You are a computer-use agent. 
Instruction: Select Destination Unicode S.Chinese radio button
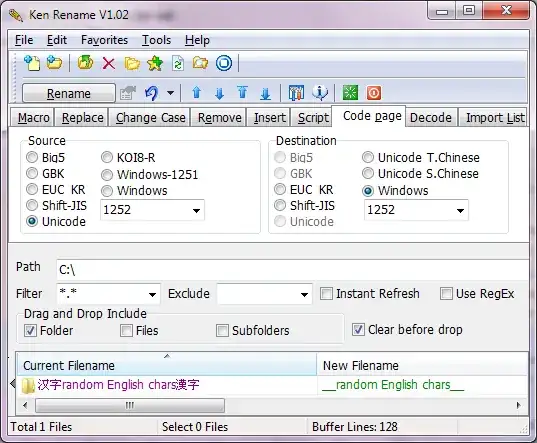pos(368,173)
